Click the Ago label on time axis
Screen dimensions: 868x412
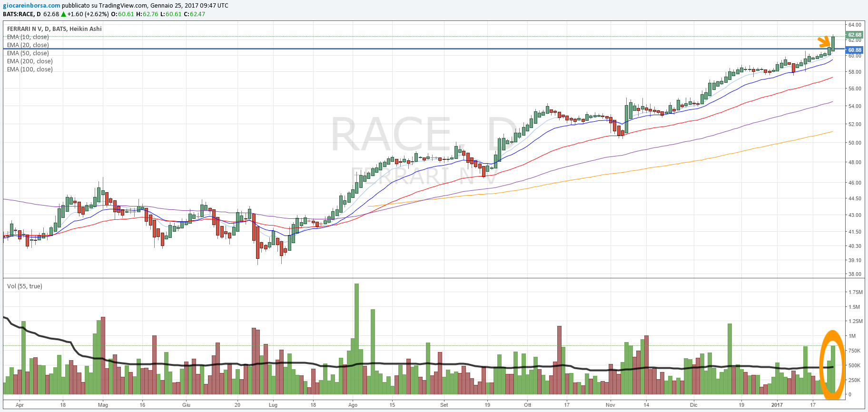pos(353,405)
